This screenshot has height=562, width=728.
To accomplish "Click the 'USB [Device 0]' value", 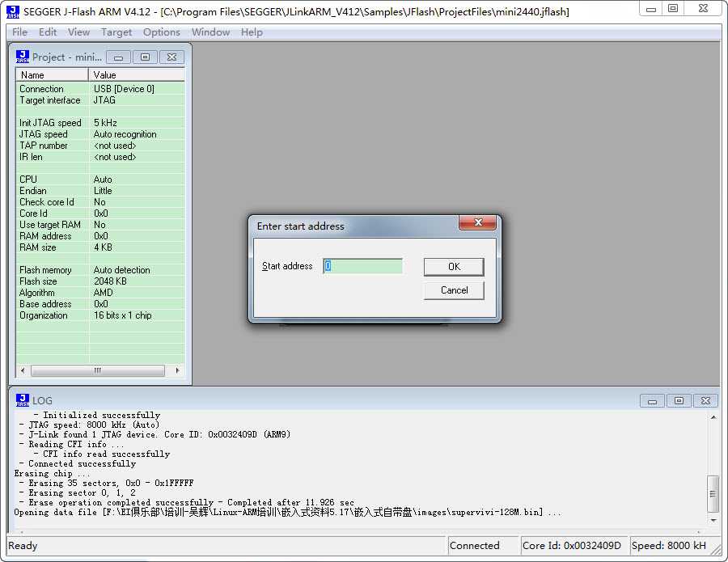I will point(124,89).
